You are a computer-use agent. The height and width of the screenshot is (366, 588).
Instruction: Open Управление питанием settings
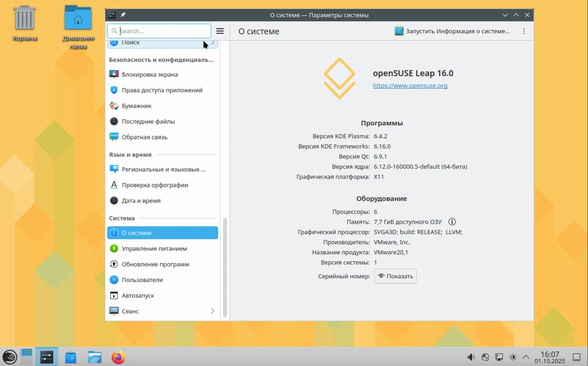click(162, 249)
